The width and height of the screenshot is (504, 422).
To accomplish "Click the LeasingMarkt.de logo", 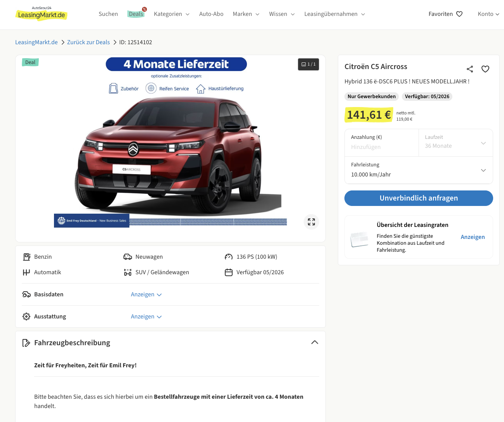I will (x=41, y=14).
